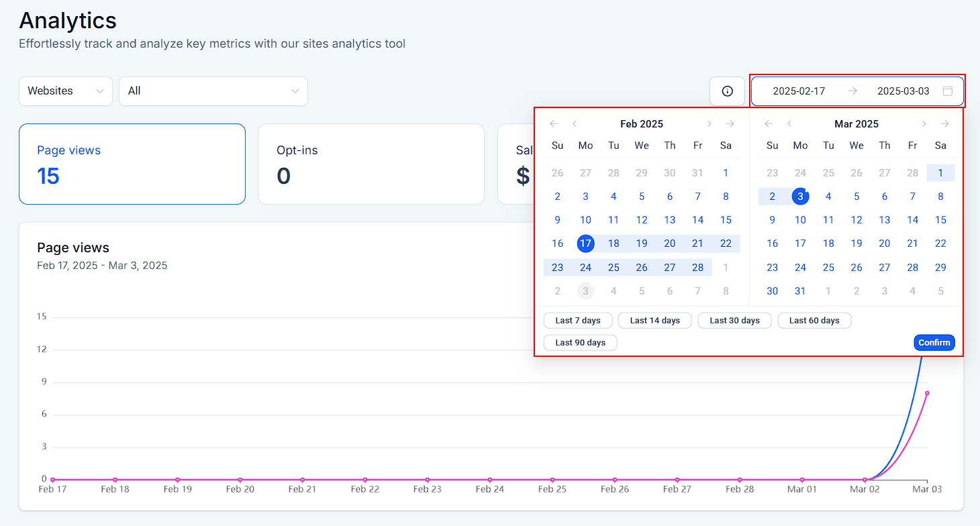This screenshot has height=526, width=980.
Task: Click the calendar icon in date range field
Action: pos(947,91)
